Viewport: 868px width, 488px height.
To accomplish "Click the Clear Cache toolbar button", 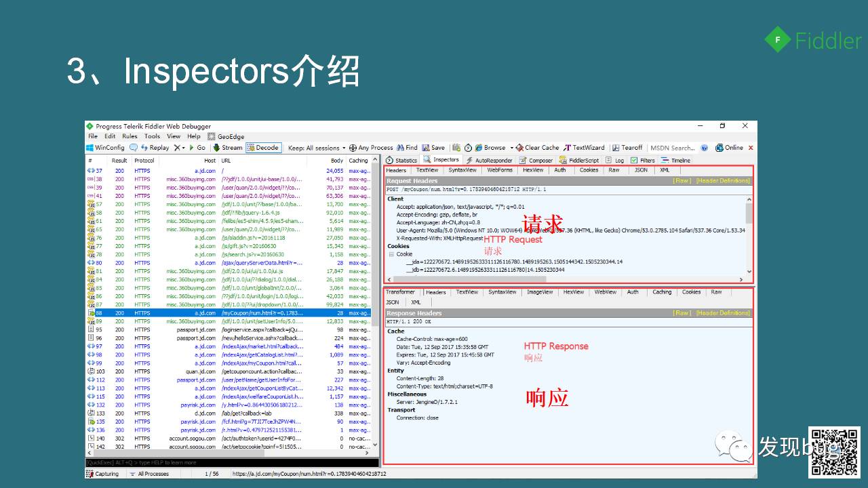I will click(537, 148).
